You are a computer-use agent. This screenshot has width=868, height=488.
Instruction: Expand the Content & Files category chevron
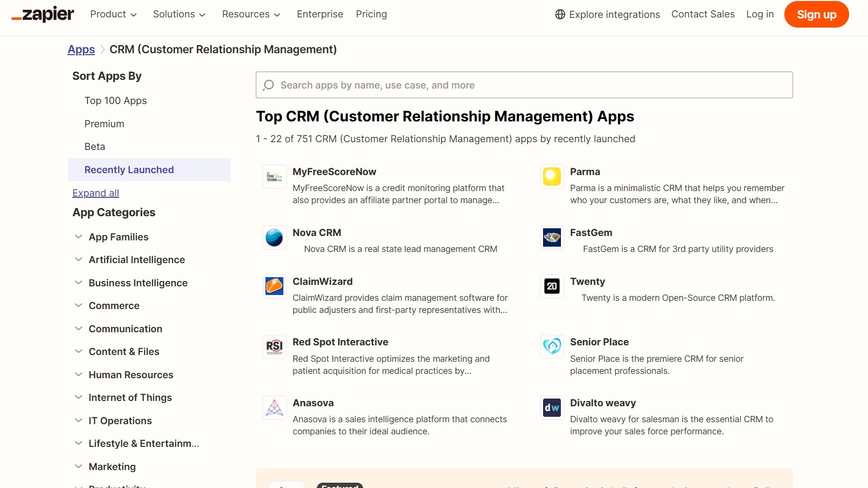tap(78, 351)
